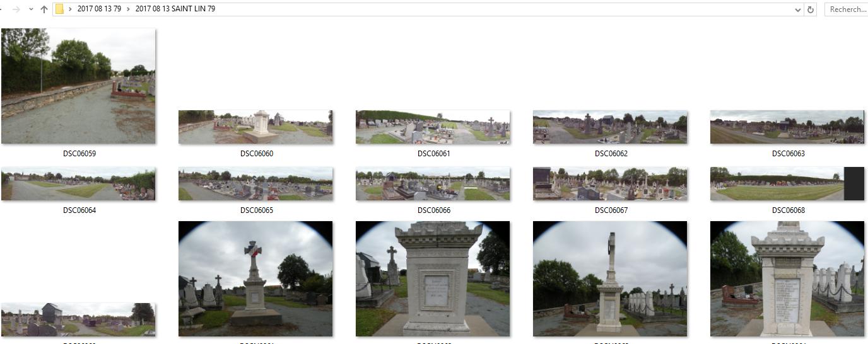Select panorama thumbnail DSC06067
Viewport: 868px width, 344px height.
click(610, 184)
